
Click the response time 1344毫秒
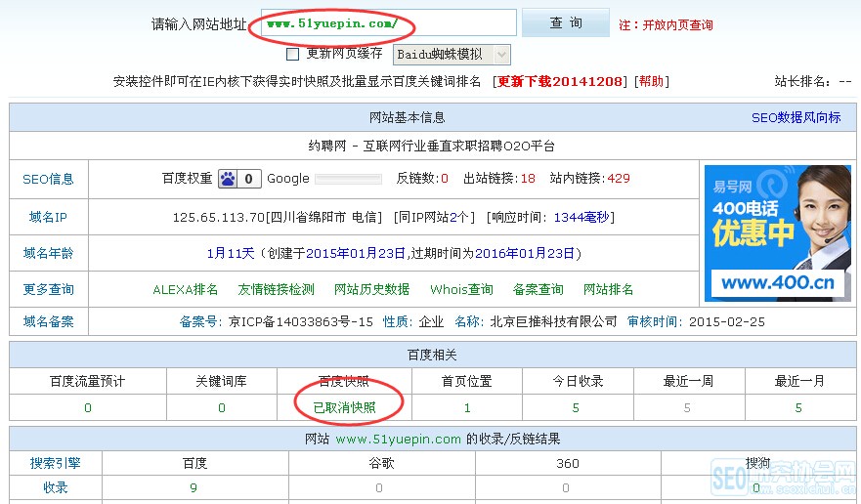tap(581, 218)
